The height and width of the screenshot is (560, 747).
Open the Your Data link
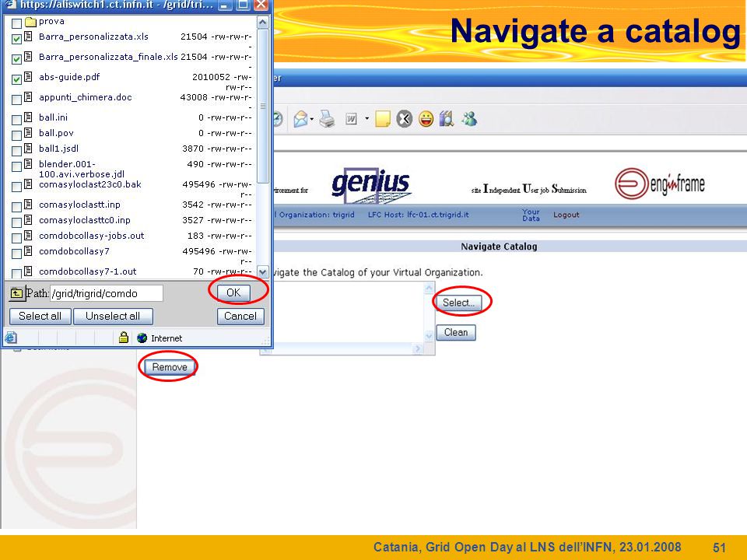coord(531,215)
